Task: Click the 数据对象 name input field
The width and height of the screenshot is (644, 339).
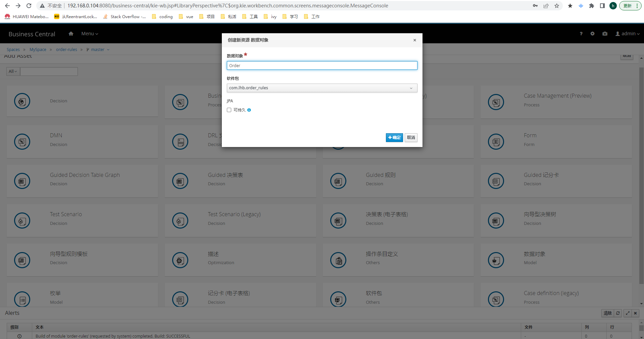Action: coord(322,65)
